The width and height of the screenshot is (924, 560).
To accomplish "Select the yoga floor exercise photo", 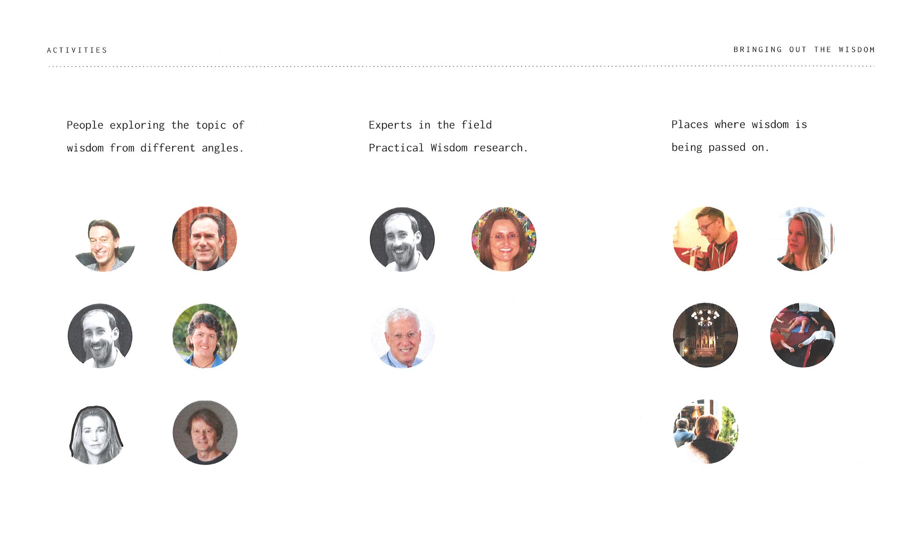I will [802, 335].
